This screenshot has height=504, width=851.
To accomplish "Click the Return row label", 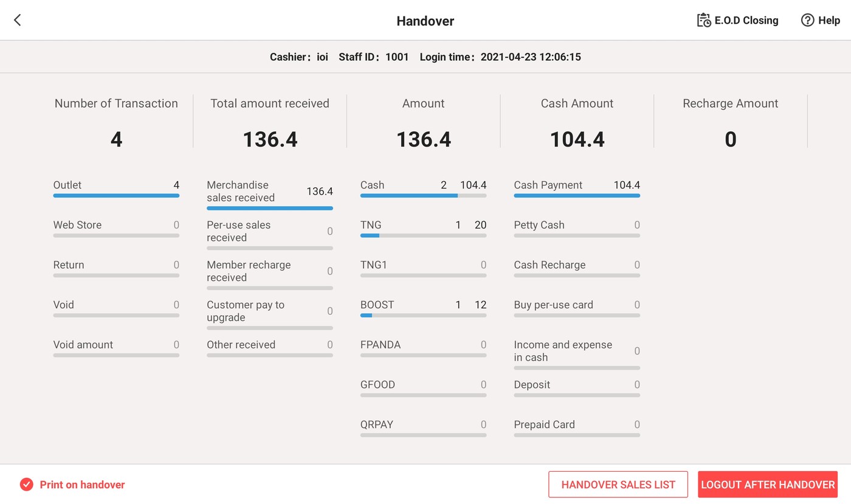I will coord(69,265).
